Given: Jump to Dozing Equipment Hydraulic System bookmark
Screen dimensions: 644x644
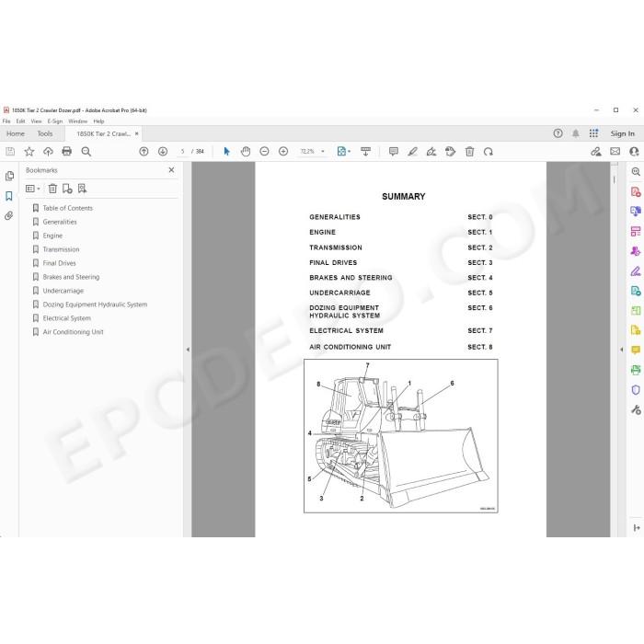Looking at the screenshot, I should (x=95, y=305).
